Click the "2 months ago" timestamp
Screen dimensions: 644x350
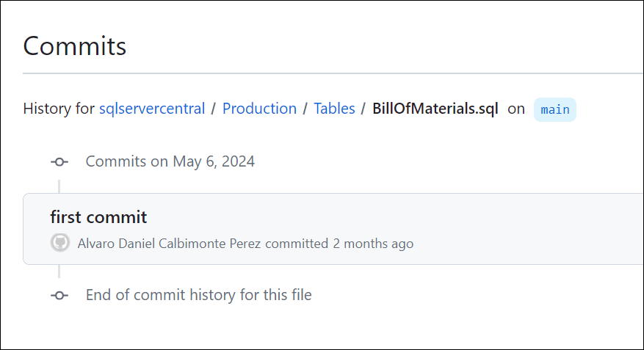(x=373, y=244)
